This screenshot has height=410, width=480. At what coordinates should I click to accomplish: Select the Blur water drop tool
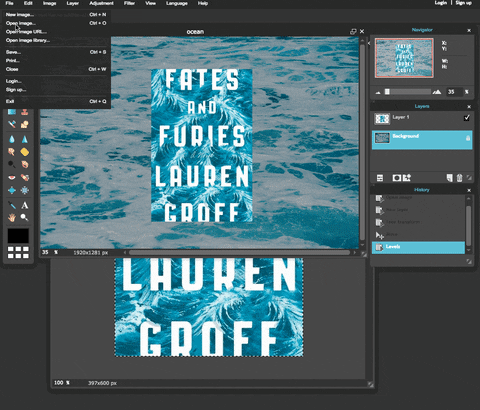tap(12, 139)
